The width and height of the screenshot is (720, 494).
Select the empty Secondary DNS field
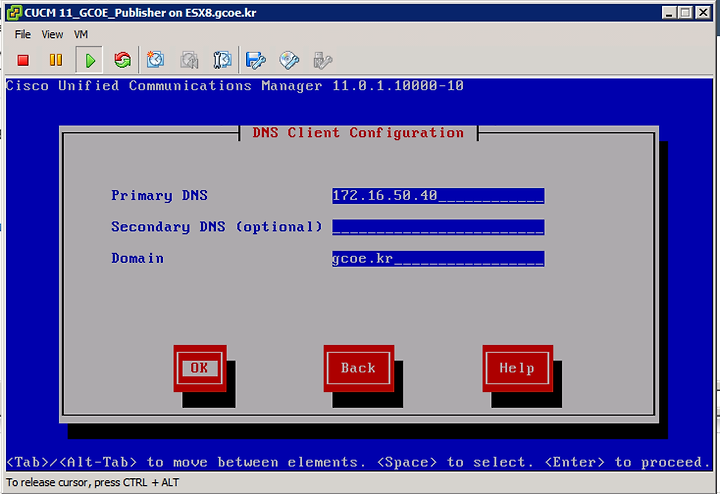pyautogui.click(x=438, y=227)
